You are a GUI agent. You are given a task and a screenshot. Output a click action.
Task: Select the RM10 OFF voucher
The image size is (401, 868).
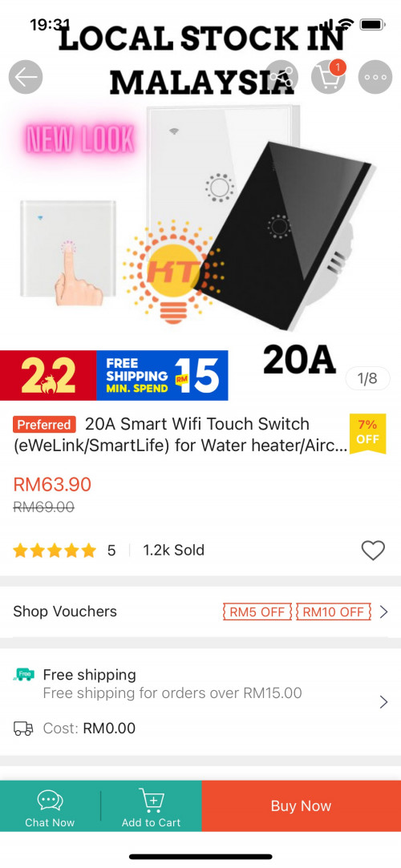[334, 612]
